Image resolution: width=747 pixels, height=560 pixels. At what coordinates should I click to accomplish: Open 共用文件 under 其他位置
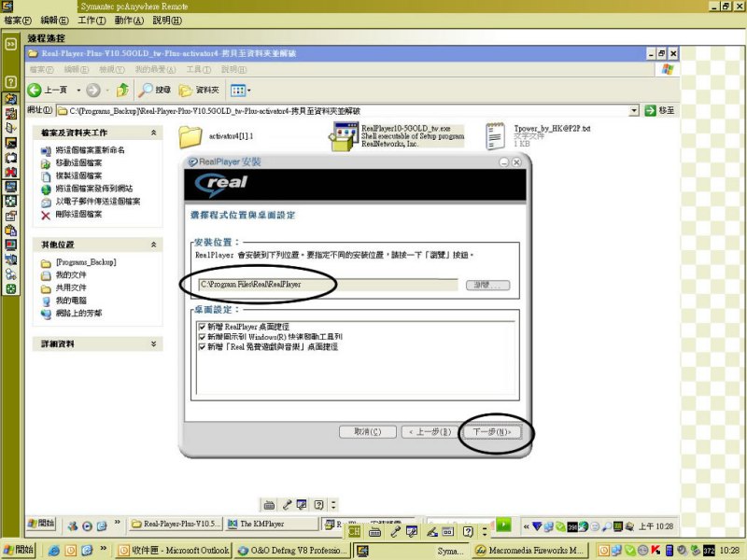tap(71, 287)
